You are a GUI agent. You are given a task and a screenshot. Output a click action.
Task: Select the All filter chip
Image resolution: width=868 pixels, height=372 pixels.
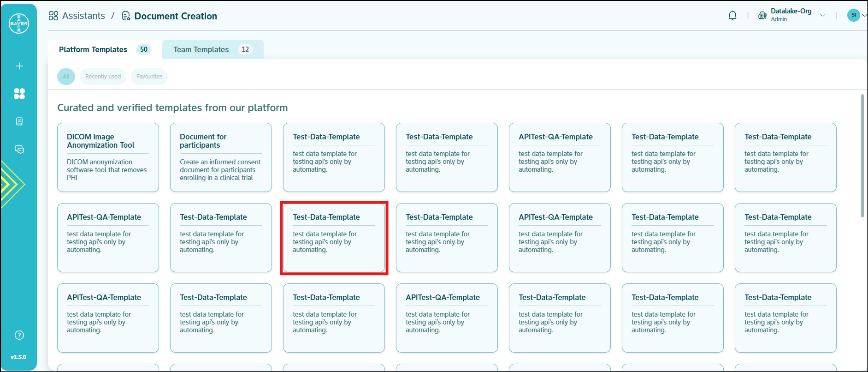66,77
